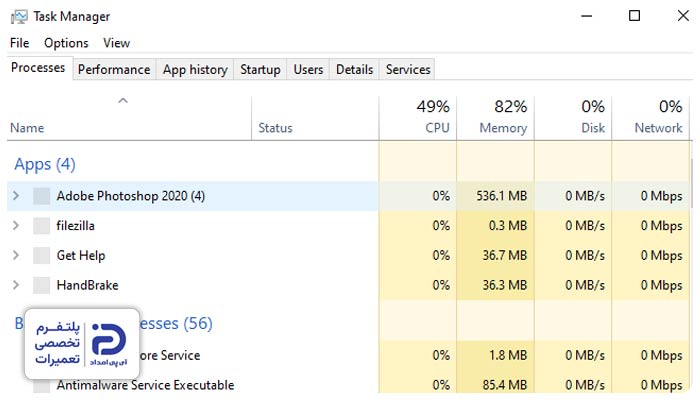Select the filezilla process row
Screen dimensions: 700x400
pyautogui.click(x=348, y=226)
